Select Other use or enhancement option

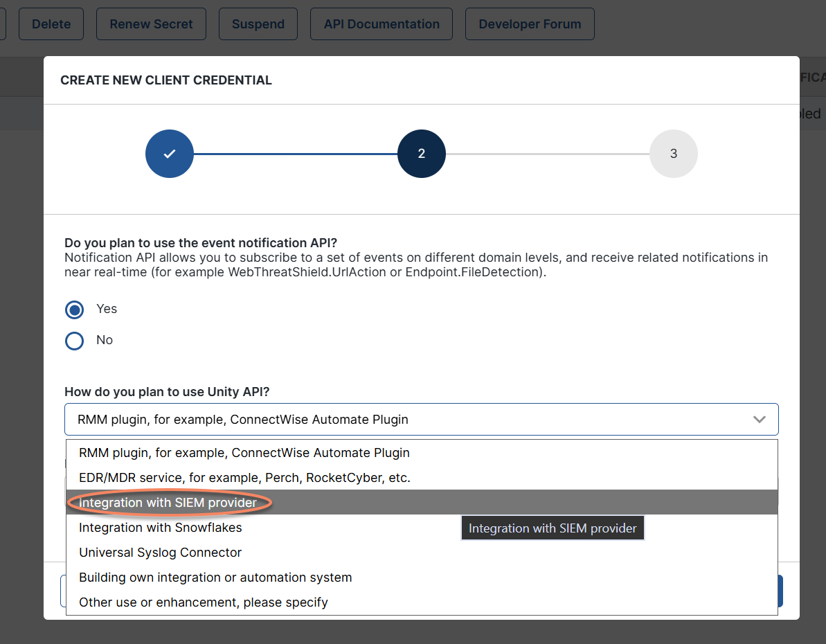[422, 602]
